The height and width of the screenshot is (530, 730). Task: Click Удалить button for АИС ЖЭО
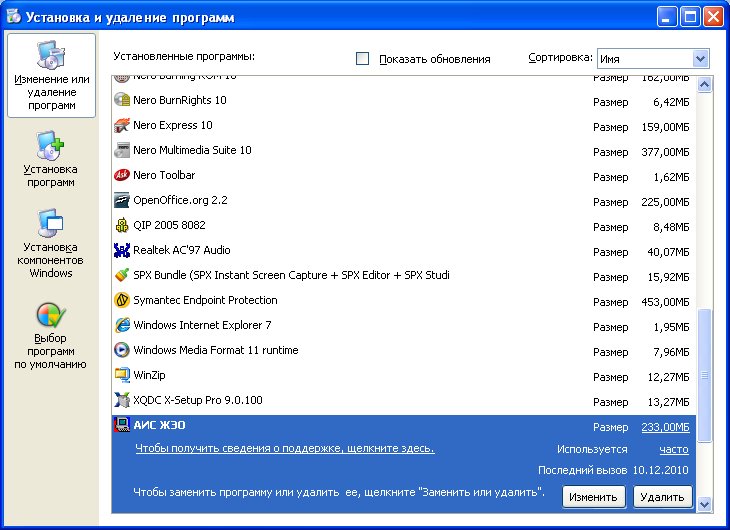click(x=662, y=497)
